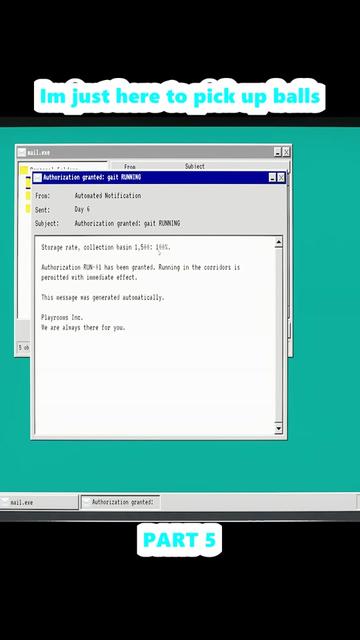The height and width of the screenshot is (640, 360).
Task: Close the mail.exe window behind
Action: 287,152
